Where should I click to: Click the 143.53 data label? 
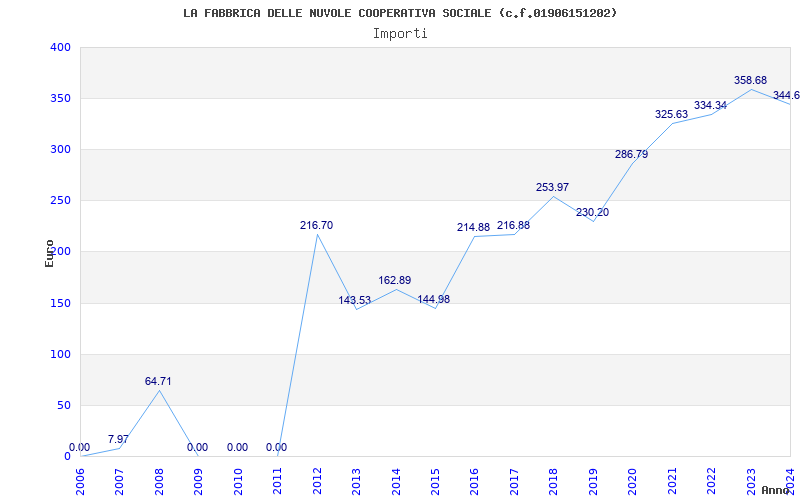click(x=355, y=301)
